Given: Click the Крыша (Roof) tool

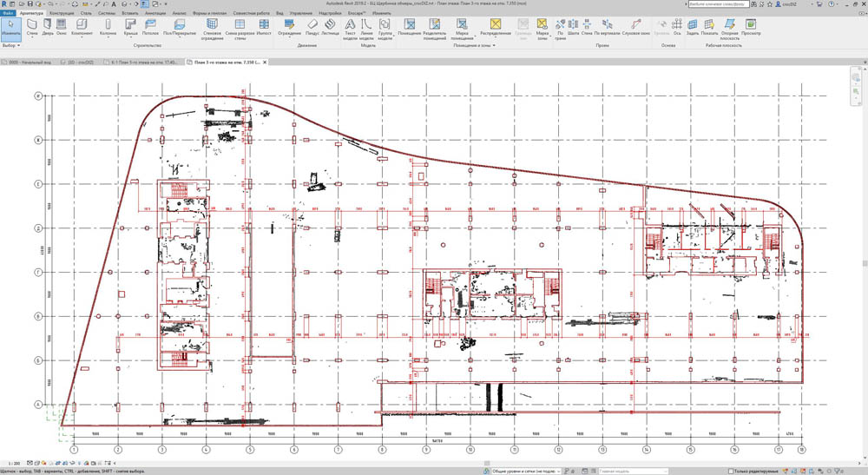Looking at the screenshot, I should 131,28.
